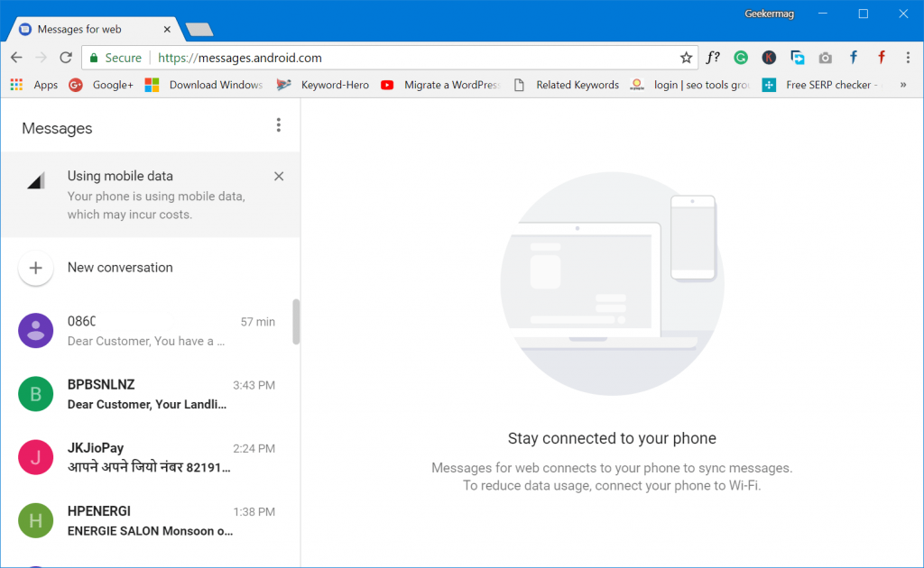Click the 57 min timestamp
This screenshot has height=568, width=924.
pyautogui.click(x=257, y=322)
